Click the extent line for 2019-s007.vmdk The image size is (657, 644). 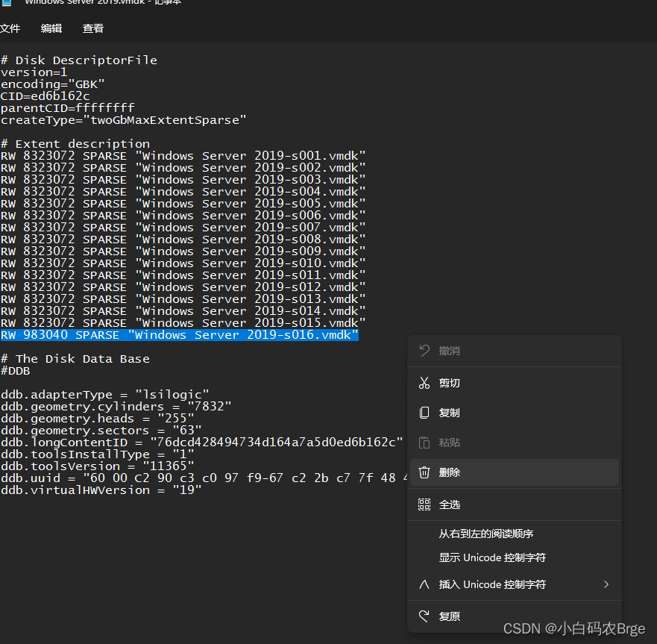click(183, 228)
